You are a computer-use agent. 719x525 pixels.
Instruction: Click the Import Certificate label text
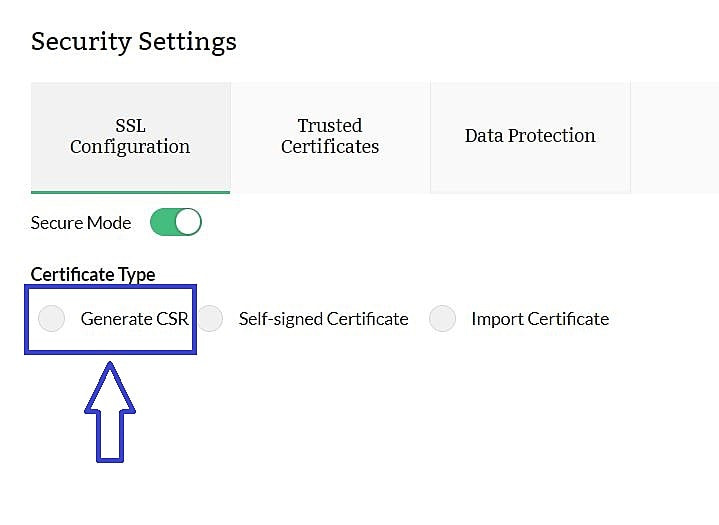(x=540, y=319)
